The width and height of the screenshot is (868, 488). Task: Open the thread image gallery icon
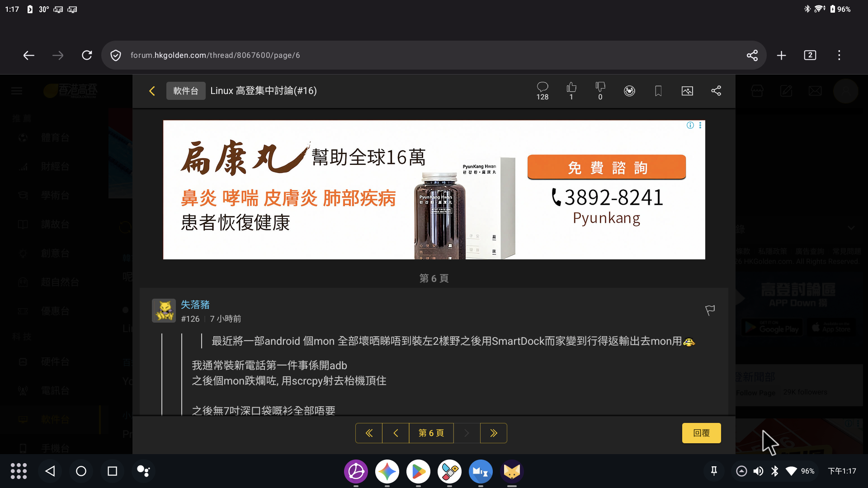pyautogui.click(x=687, y=91)
